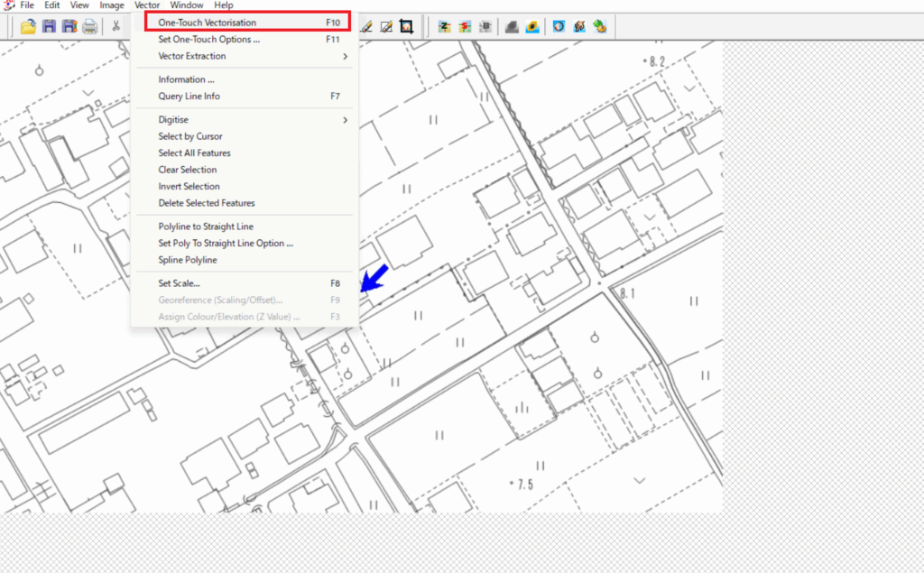Viewport: 924px width, 573px height.
Task: Click the hand pan tool icon
Action: tap(579, 26)
